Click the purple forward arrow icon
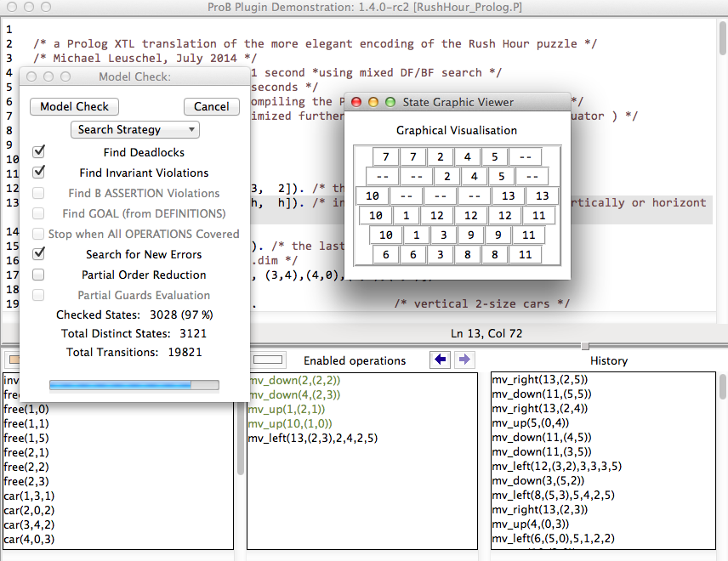Viewport: 728px width, 561px height. point(462,360)
